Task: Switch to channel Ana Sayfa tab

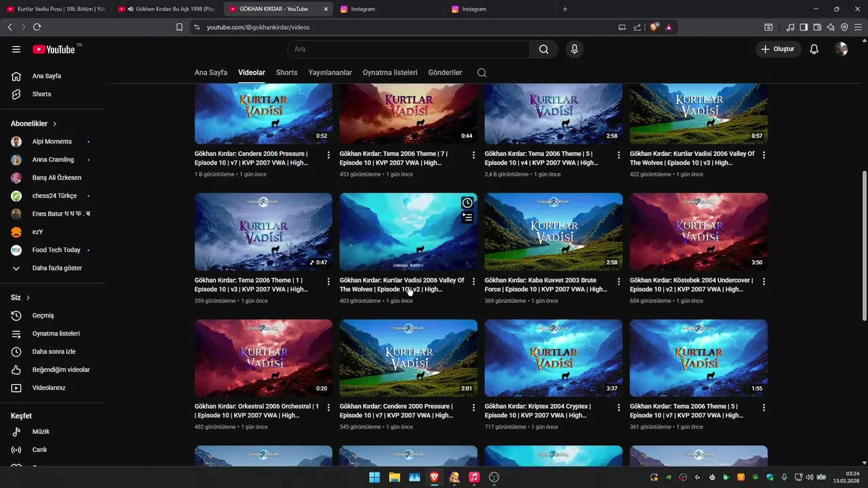Action: 211,73
